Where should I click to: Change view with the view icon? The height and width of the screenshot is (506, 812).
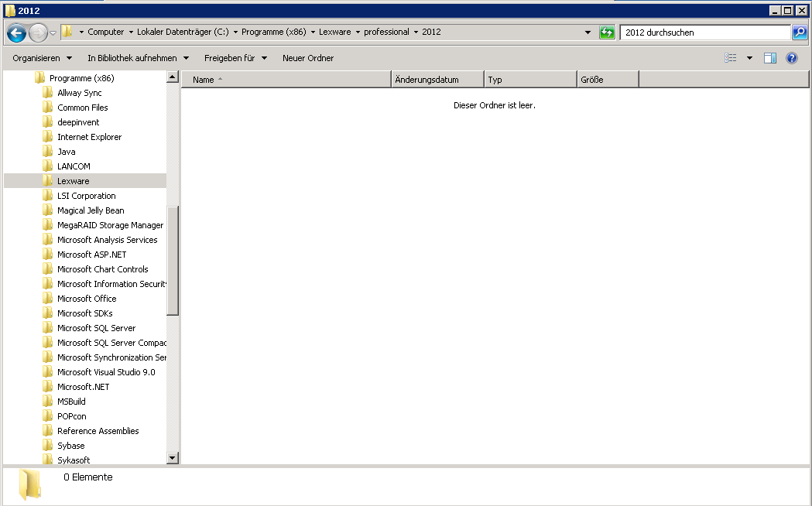(x=730, y=58)
